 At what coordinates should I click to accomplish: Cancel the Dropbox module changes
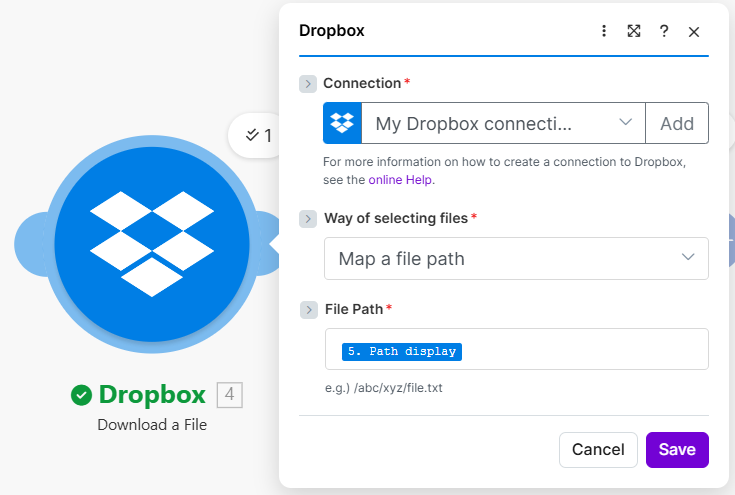coord(598,450)
